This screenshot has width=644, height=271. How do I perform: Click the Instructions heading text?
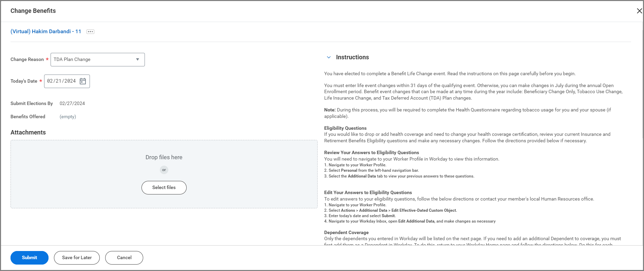pos(352,57)
